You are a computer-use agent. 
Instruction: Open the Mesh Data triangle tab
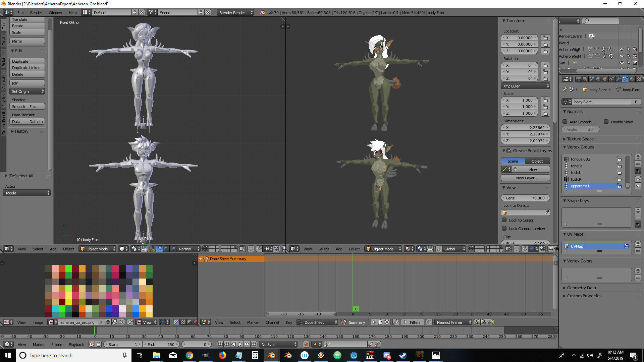(625, 79)
